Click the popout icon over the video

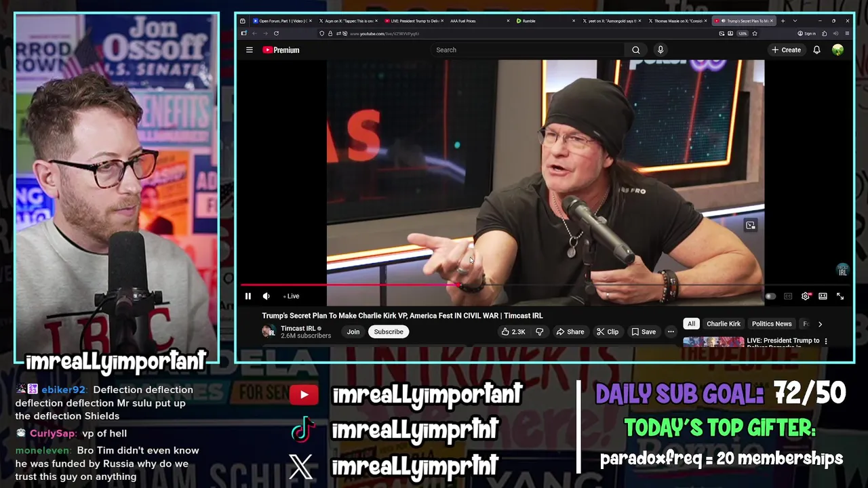[x=750, y=226]
